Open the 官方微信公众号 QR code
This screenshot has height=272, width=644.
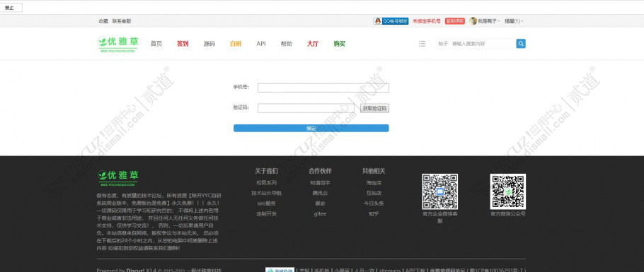point(507,191)
